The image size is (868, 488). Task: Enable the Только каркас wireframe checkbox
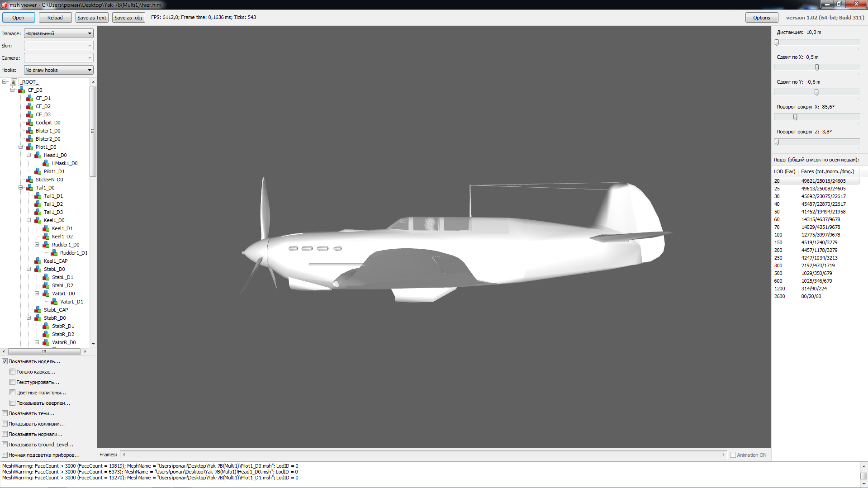point(13,372)
